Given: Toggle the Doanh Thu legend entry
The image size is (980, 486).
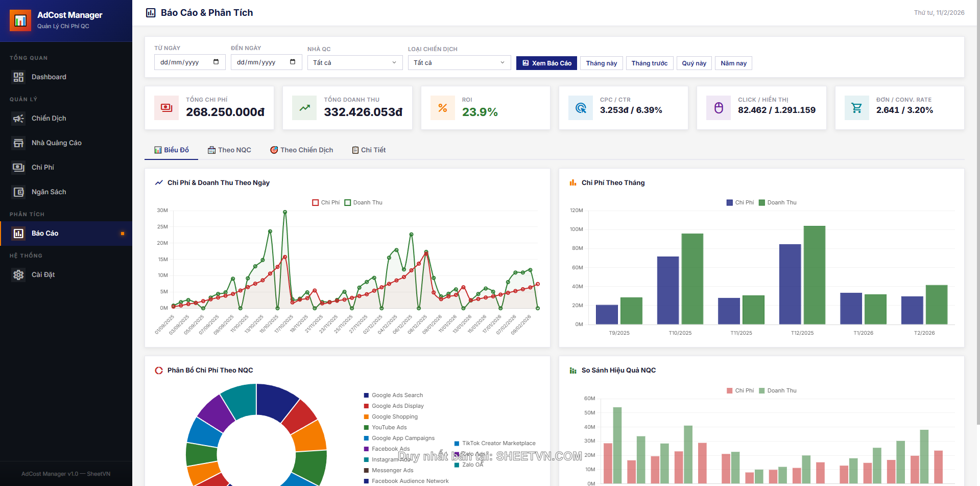Looking at the screenshot, I should point(363,202).
